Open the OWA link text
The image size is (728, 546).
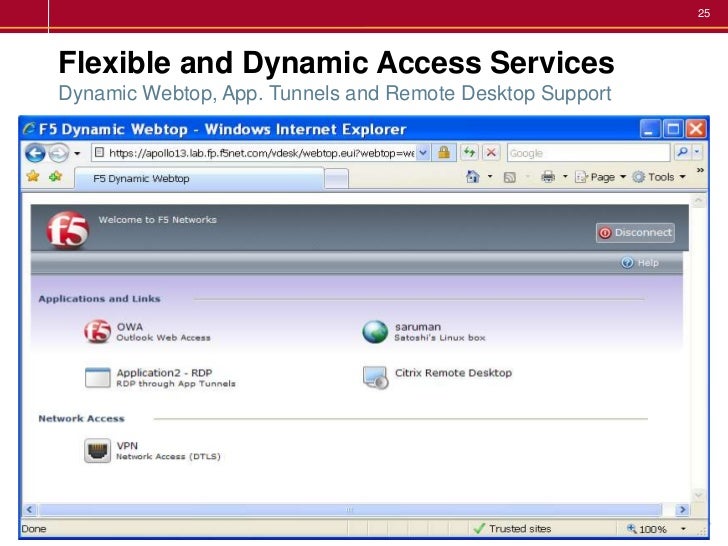pyautogui.click(x=130, y=327)
